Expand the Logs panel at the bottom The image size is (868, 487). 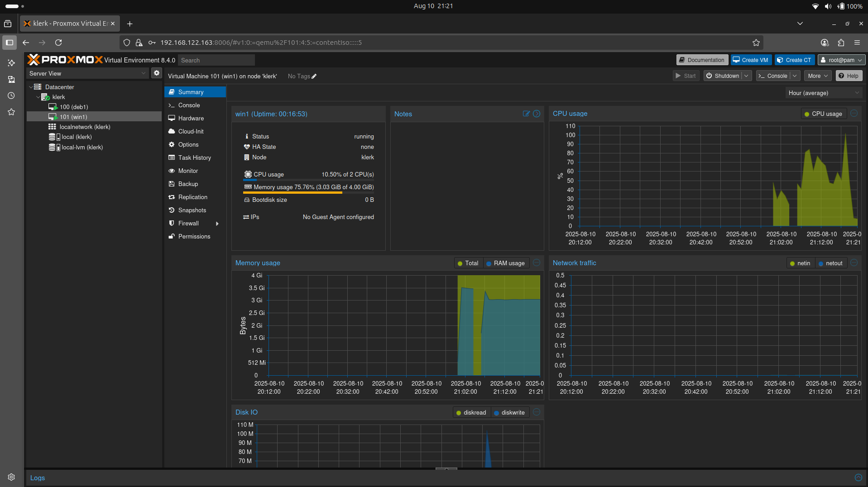858,477
